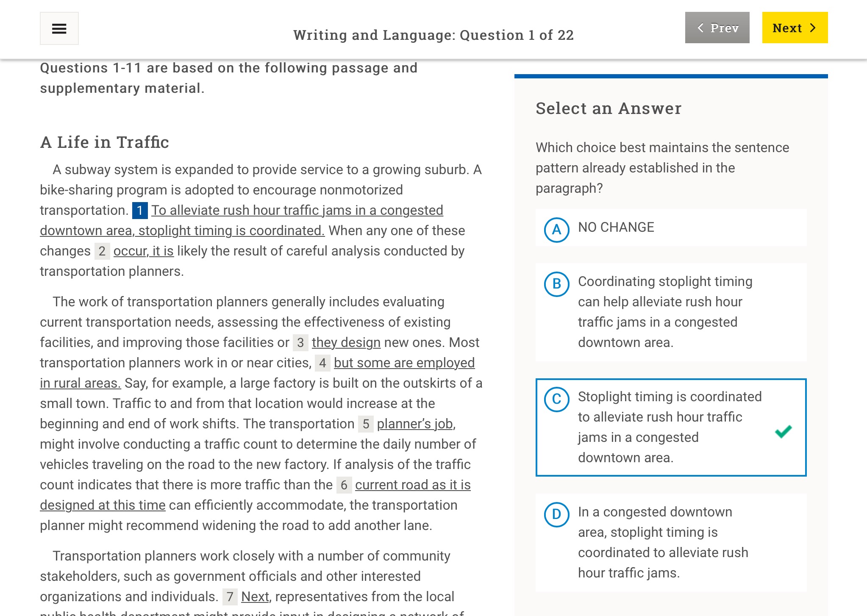Viewport: 867px width, 616px height.
Task: Choose answer B radio circle
Action: [556, 284]
